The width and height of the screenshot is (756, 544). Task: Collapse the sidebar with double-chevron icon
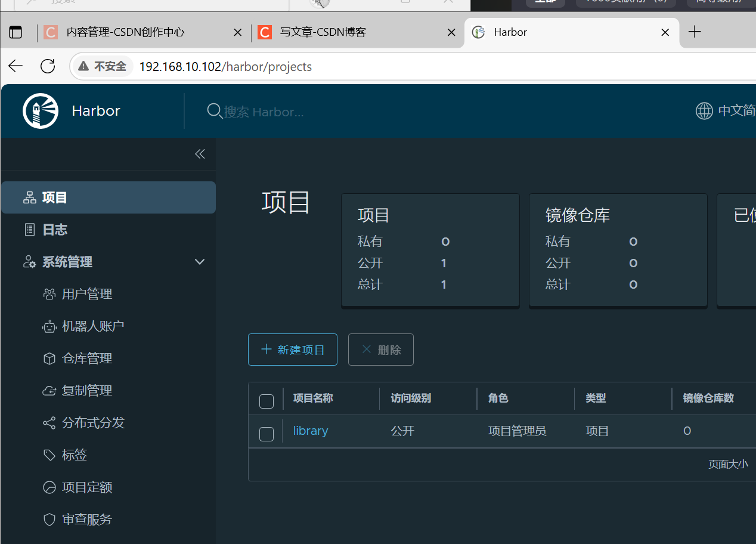click(x=200, y=154)
